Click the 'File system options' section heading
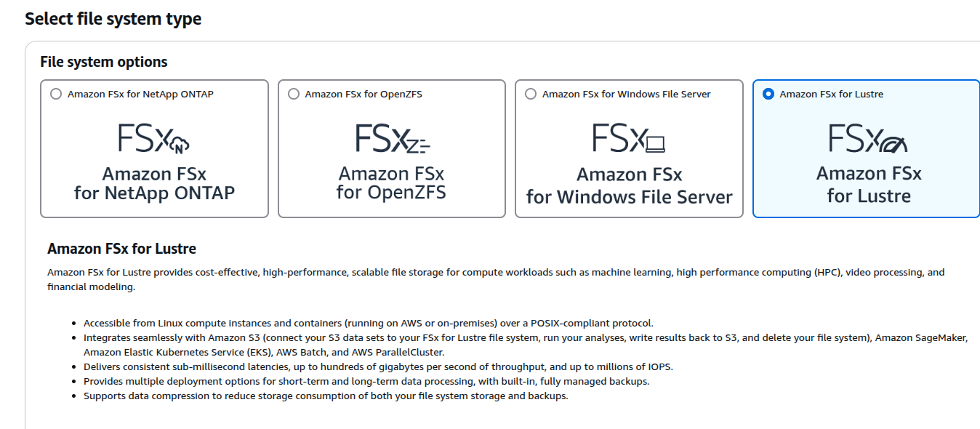 104,62
